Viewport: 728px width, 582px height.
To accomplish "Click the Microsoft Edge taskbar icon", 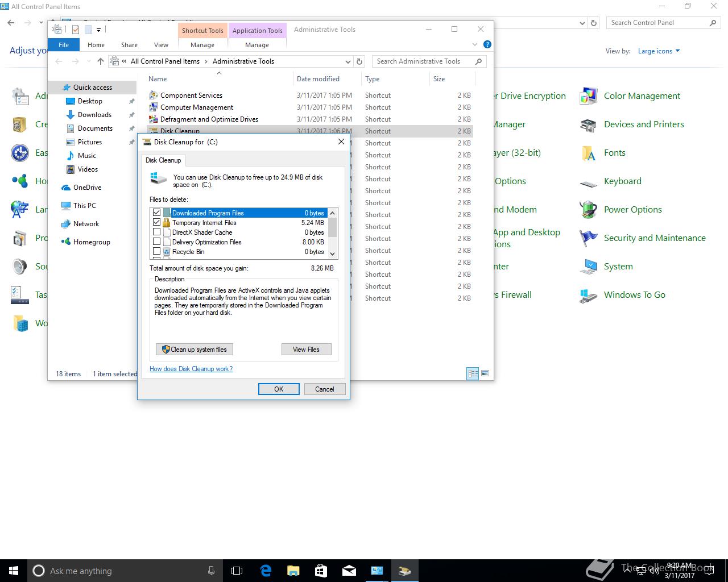I will pyautogui.click(x=266, y=571).
